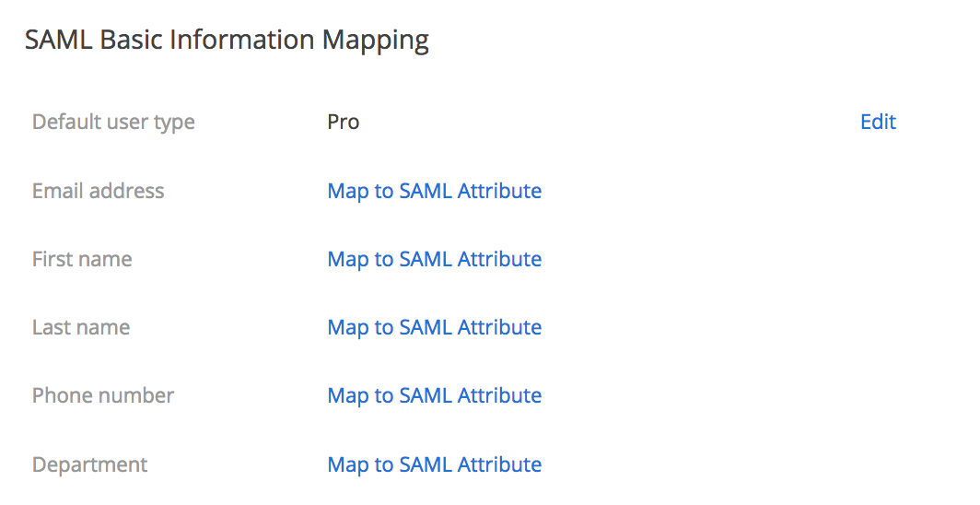Map Last name to SAML Attribute
This screenshot has height=505, width=980.
point(434,327)
